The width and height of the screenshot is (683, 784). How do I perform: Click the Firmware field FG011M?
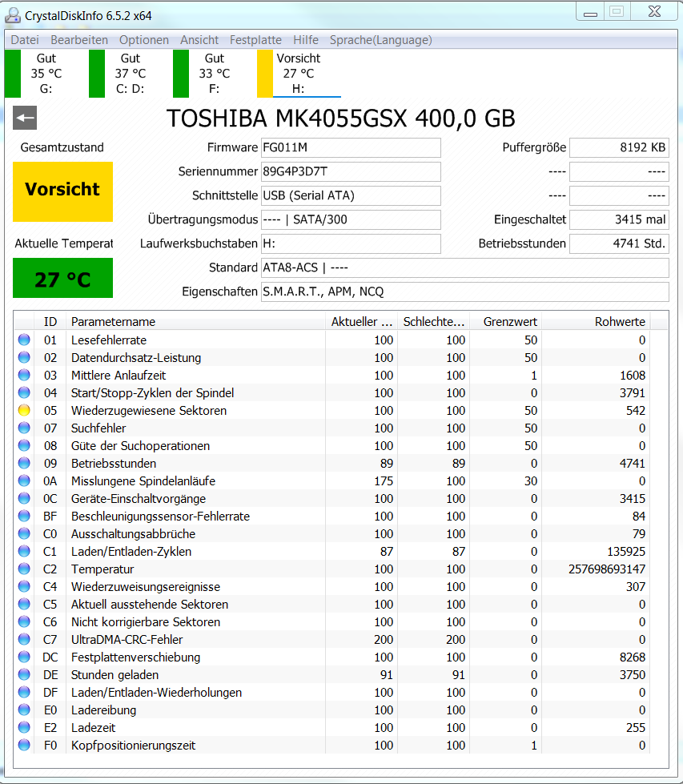351,147
